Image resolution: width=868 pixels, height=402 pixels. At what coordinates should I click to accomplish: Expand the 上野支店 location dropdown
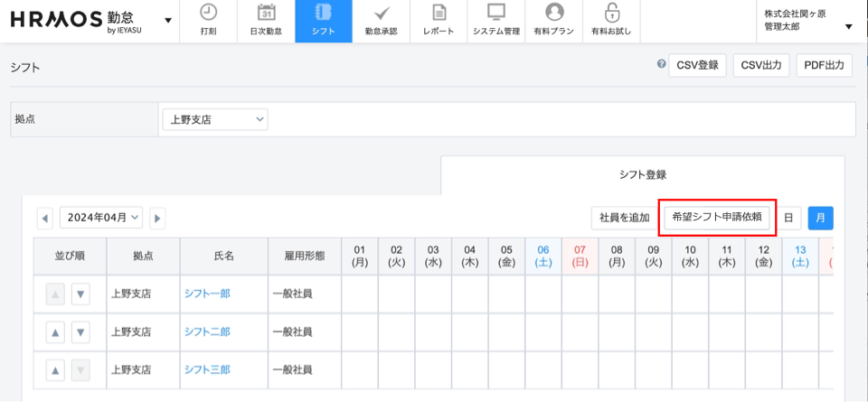[214, 119]
